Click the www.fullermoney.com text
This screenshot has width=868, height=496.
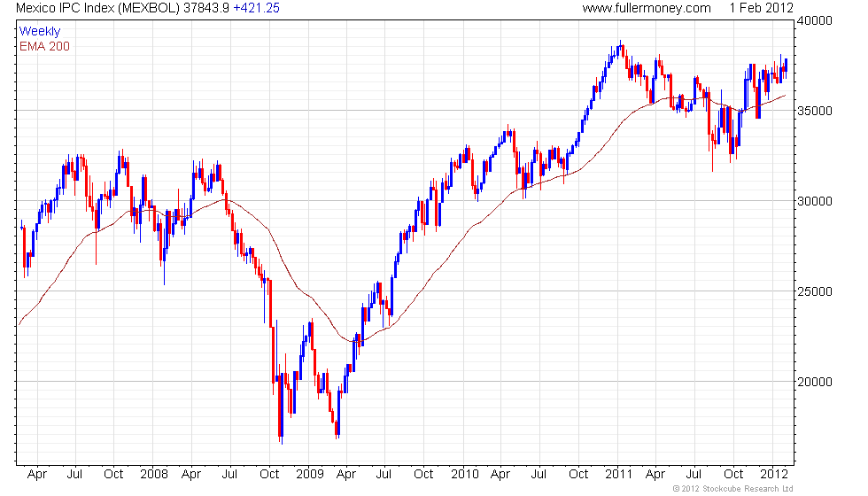pyautogui.click(x=647, y=8)
